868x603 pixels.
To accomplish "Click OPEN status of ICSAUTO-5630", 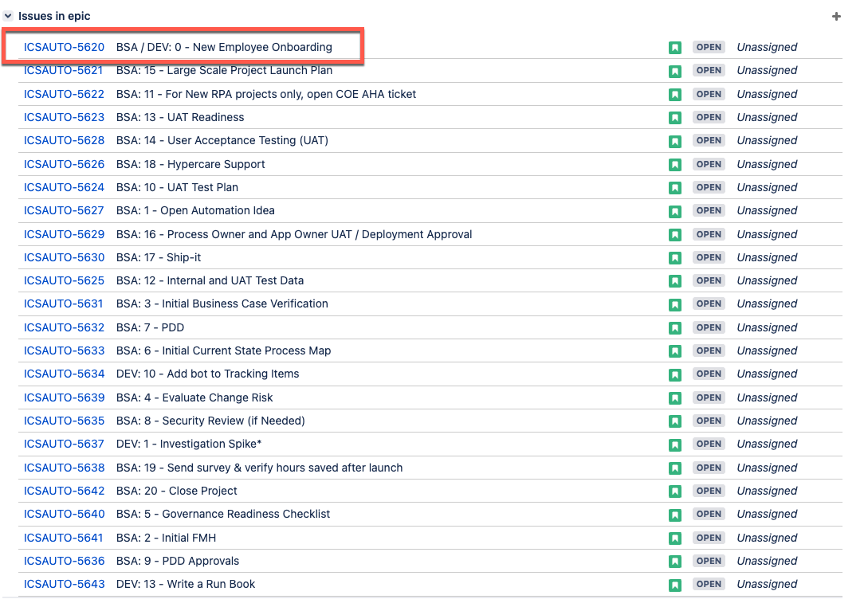I will coord(709,257).
